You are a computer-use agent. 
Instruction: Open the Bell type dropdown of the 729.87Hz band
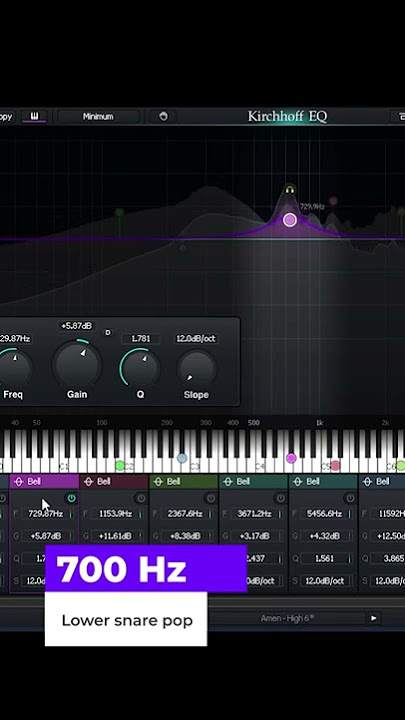44,482
